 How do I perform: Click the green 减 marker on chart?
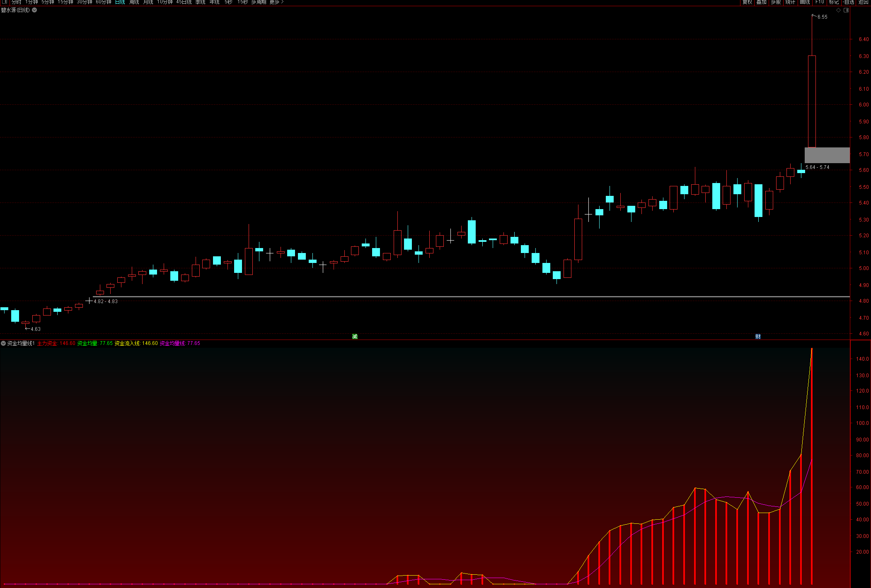[355, 336]
